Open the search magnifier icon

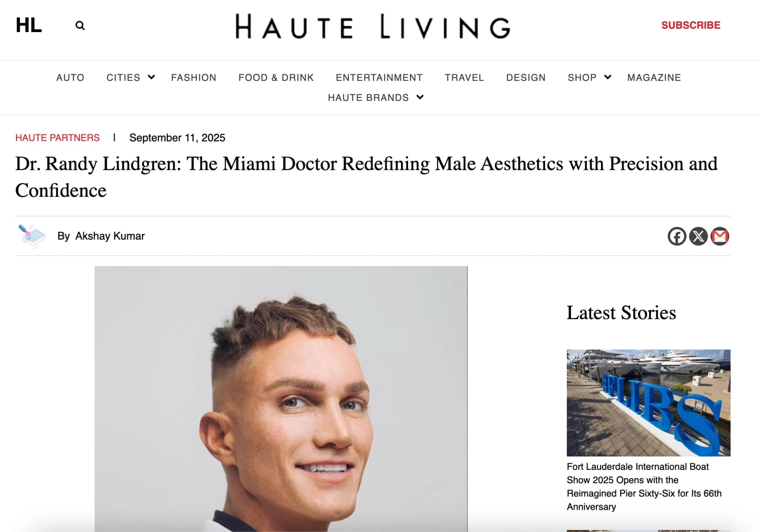tap(80, 26)
